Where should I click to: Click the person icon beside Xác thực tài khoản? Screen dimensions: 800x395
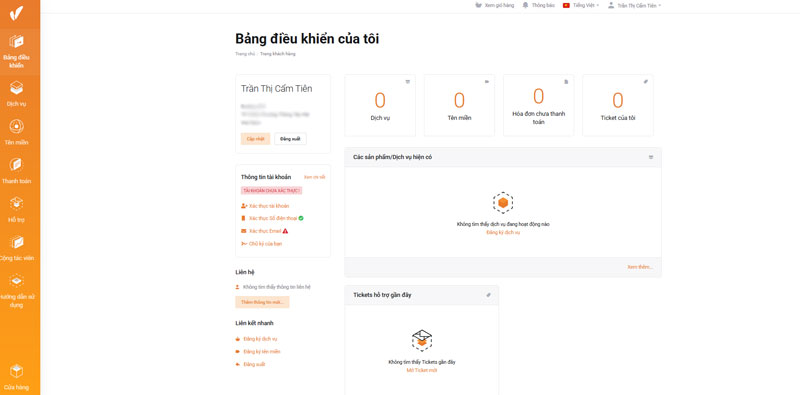pyautogui.click(x=244, y=206)
